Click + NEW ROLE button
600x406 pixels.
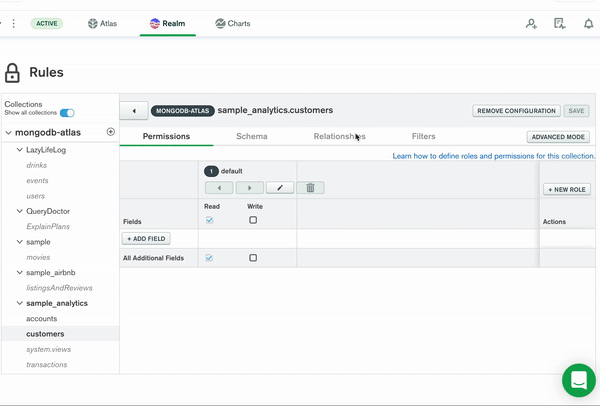pos(567,189)
